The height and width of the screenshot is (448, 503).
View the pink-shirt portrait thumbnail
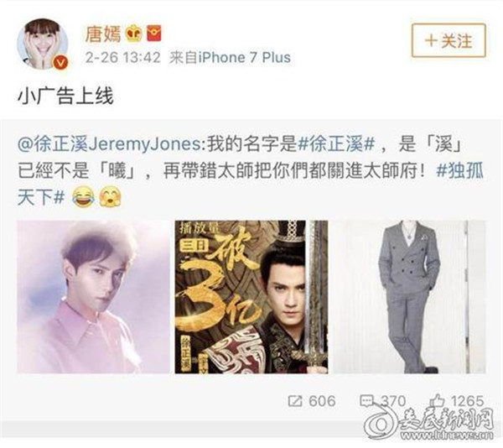pos(93,297)
